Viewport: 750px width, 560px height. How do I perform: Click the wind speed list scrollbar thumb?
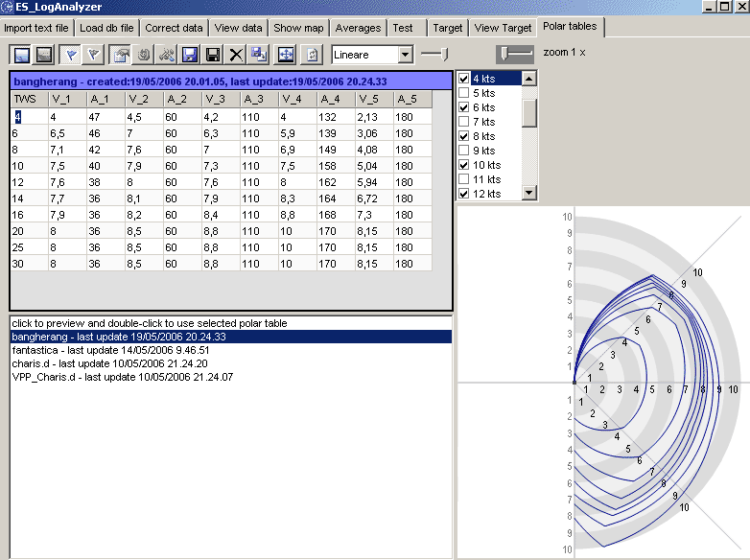click(528, 113)
